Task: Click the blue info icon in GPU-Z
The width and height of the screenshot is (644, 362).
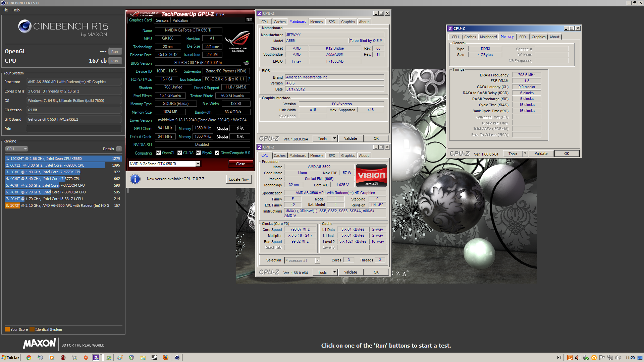Action: click(x=135, y=179)
